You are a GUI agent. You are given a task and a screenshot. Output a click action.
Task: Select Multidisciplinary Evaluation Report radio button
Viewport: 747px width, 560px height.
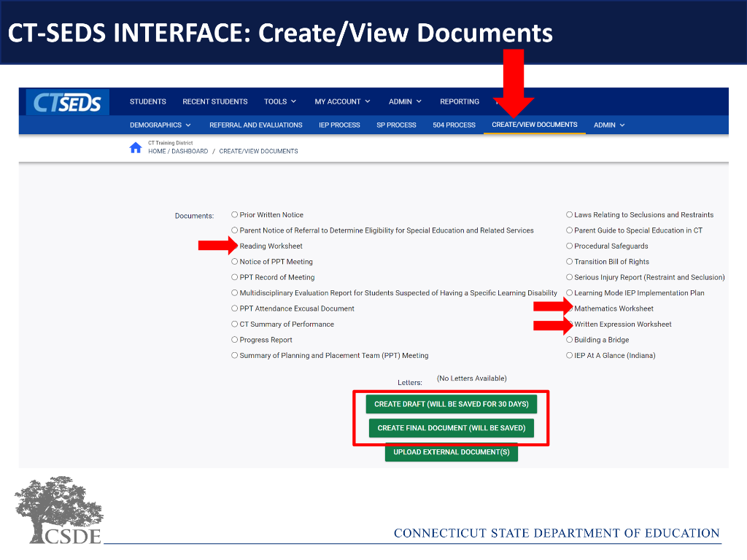pos(234,293)
